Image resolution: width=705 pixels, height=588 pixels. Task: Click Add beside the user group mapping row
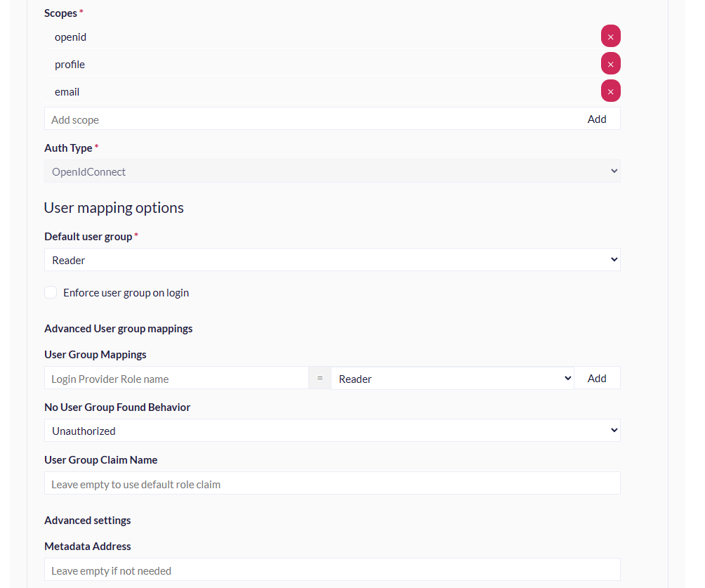point(597,377)
